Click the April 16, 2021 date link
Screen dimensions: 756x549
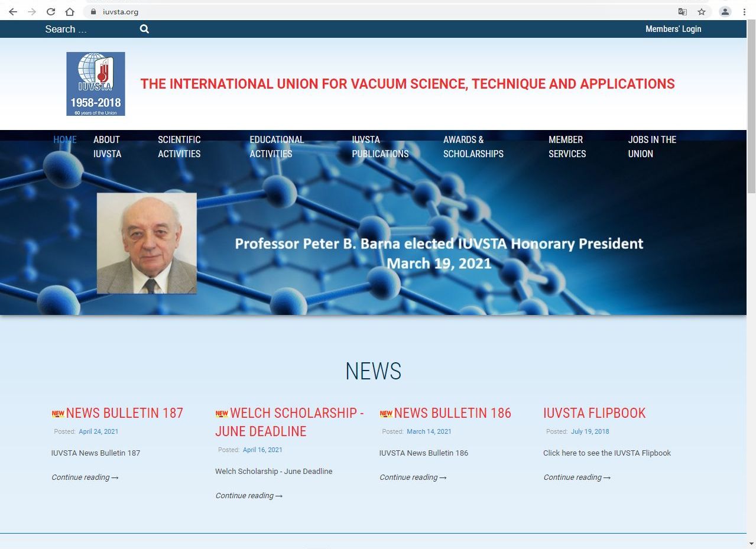tap(262, 450)
